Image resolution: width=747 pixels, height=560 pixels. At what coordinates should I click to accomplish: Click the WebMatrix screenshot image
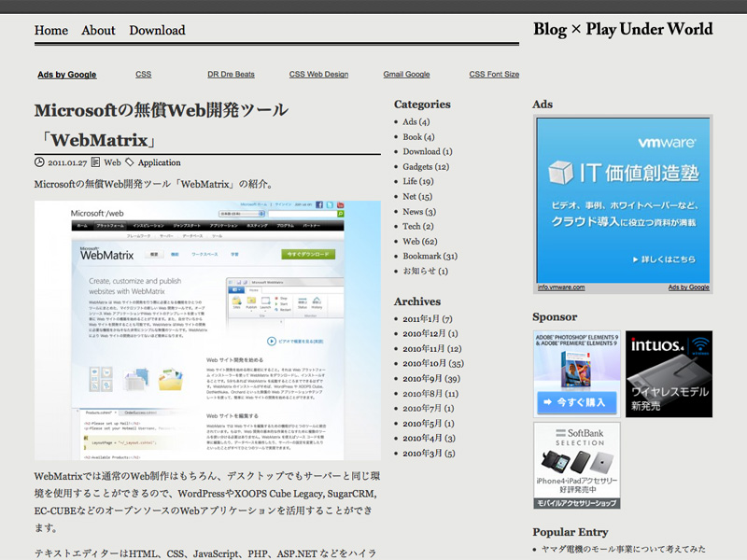pos(207,330)
